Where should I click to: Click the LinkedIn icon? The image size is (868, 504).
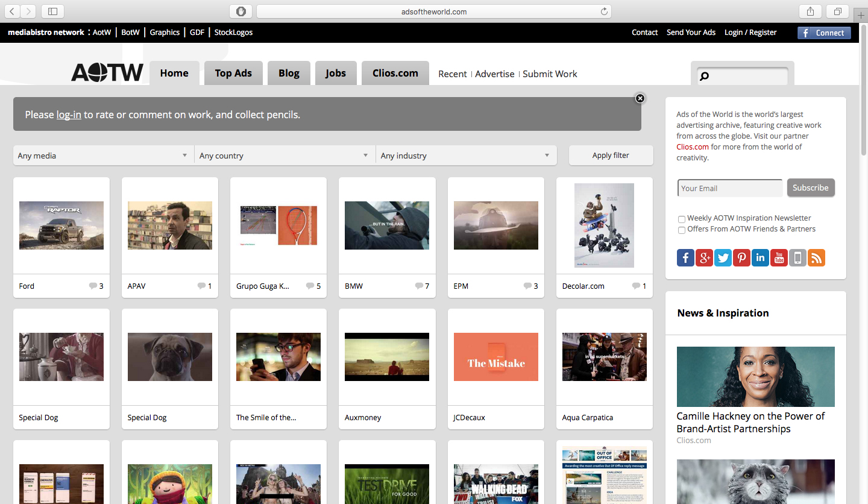[760, 257]
